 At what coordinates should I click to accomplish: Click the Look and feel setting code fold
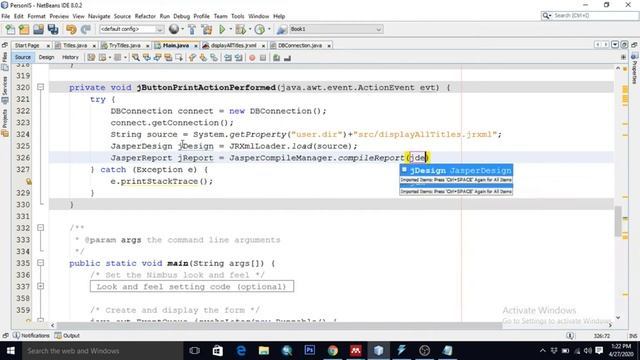click(192, 287)
